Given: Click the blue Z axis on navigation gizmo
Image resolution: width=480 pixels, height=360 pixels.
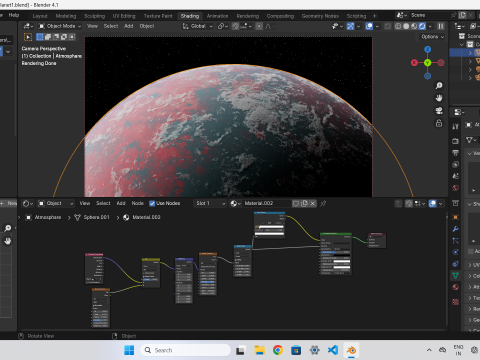Looking at the screenshot, I should 428,49.
